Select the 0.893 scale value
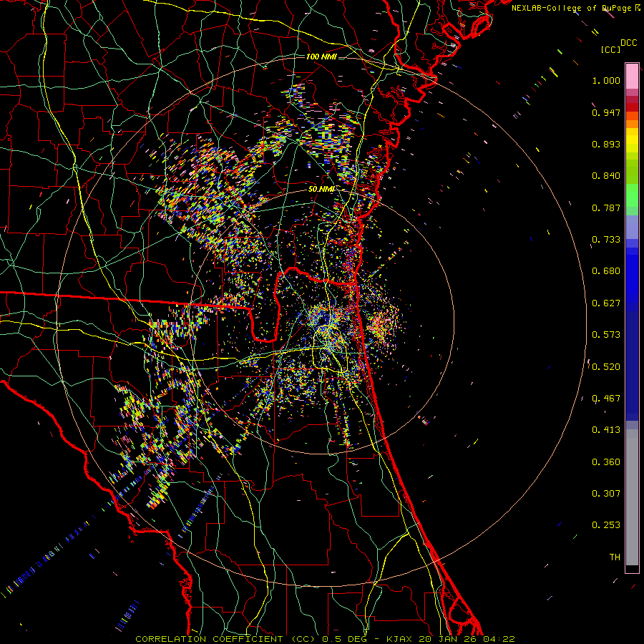The image size is (644, 644). coord(606,144)
